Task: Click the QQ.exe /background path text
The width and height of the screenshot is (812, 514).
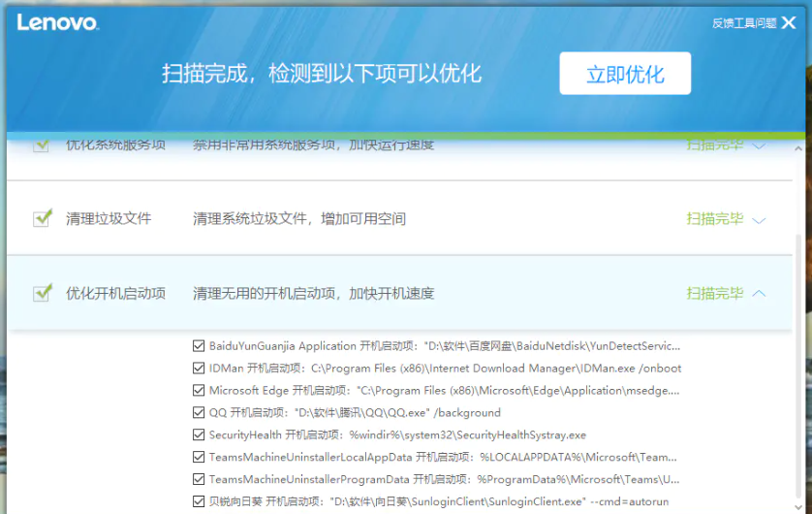Action: 397,413
